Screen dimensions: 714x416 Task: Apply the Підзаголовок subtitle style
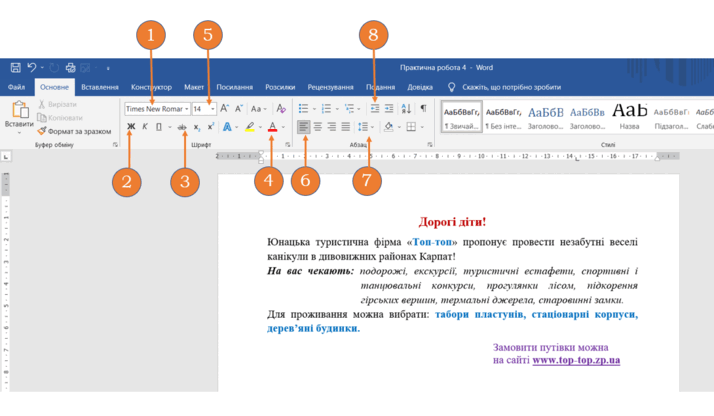click(x=671, y=117)
